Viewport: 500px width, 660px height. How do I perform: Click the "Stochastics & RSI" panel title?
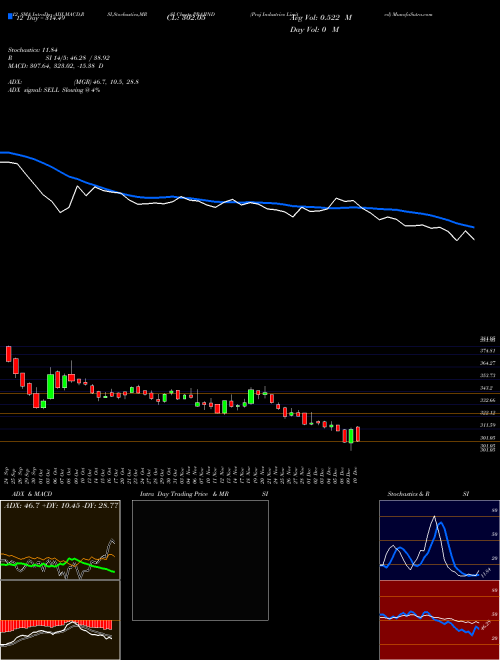point(428,494)
